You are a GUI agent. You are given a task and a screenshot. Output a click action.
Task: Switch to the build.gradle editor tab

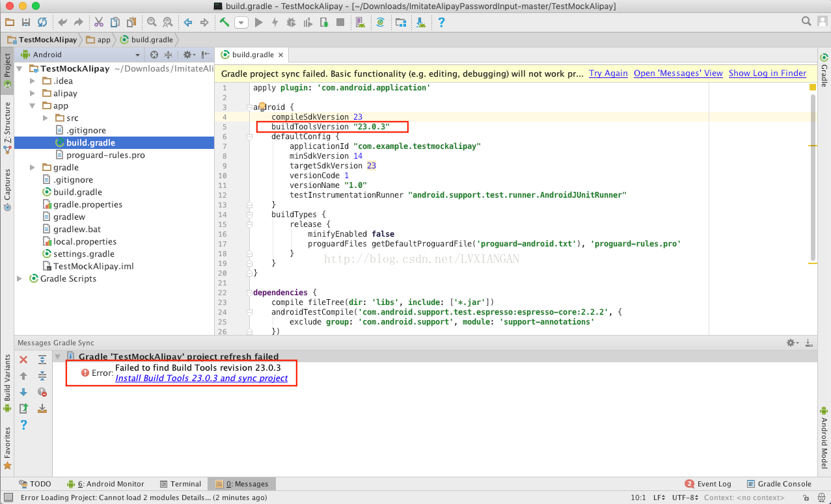point(252,55)
